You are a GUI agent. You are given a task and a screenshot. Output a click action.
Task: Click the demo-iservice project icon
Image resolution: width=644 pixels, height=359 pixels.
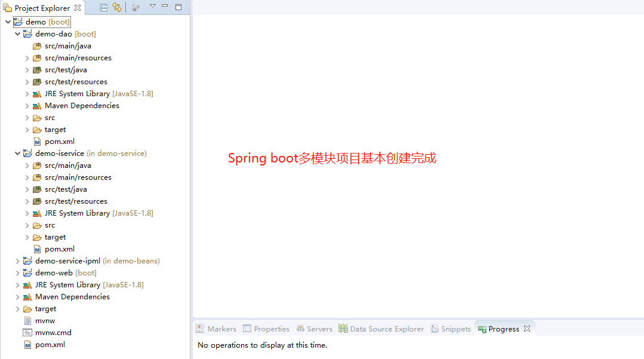[x=27, y=153]
